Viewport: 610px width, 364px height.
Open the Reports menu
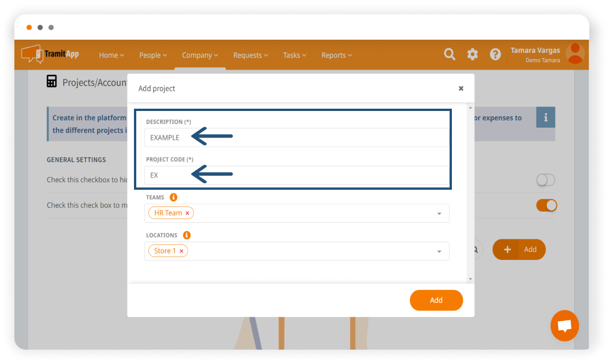click(x=336, y=55)
